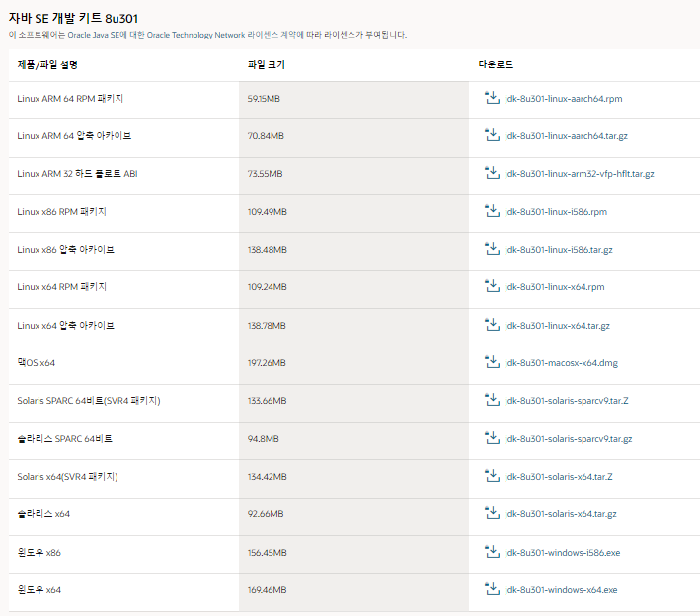Screen dimensions: 700x616
Task: Click the 109.49MB file size value
Action: point(268,212)
